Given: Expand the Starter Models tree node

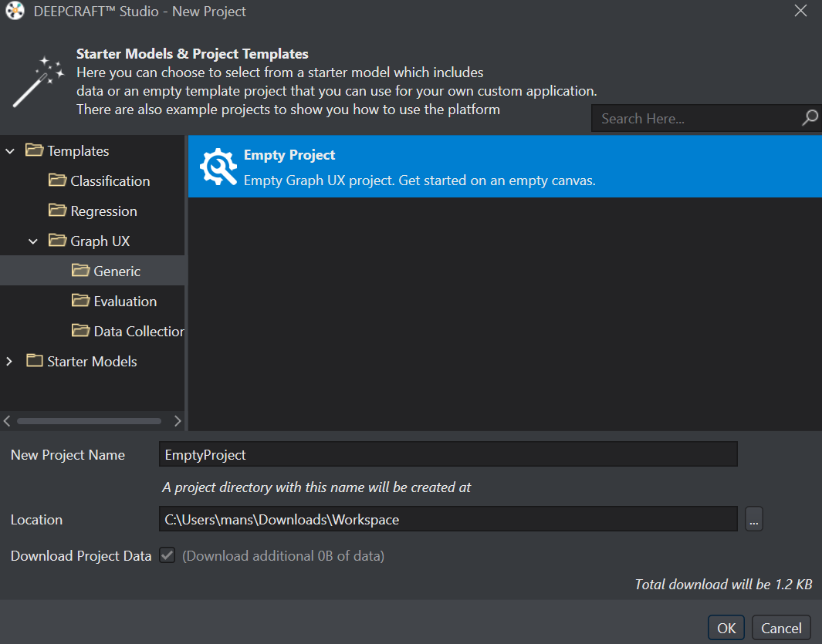Looking at the screenshot, I should (9, 362).
